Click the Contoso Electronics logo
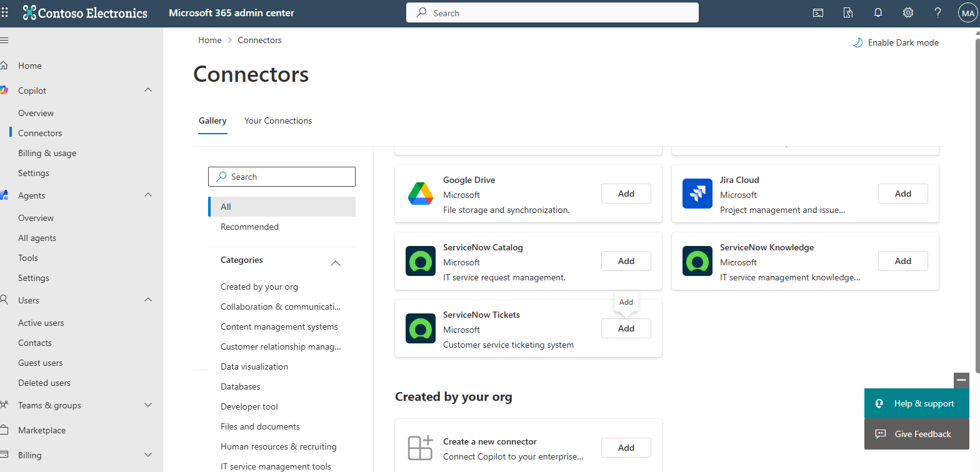The width and height of the screenshot is (980, 472). click(x=85, y=12)
